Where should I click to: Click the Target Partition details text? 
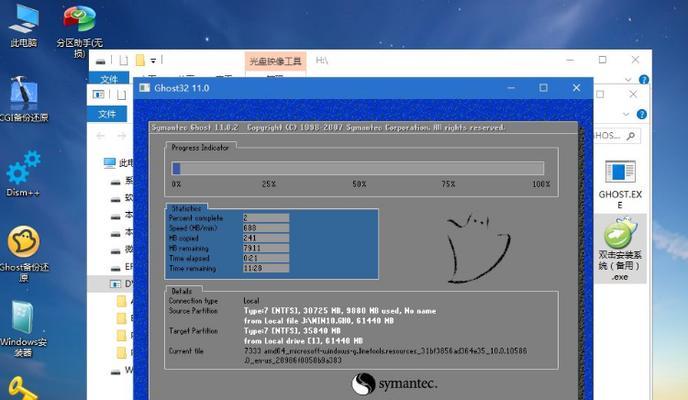(x=303, y=336)
